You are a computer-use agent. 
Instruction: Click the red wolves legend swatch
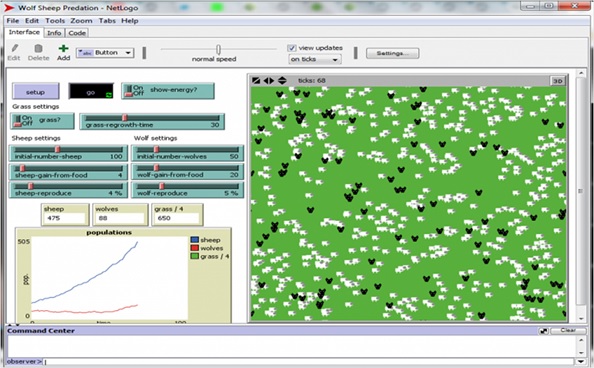coord(195,248)
